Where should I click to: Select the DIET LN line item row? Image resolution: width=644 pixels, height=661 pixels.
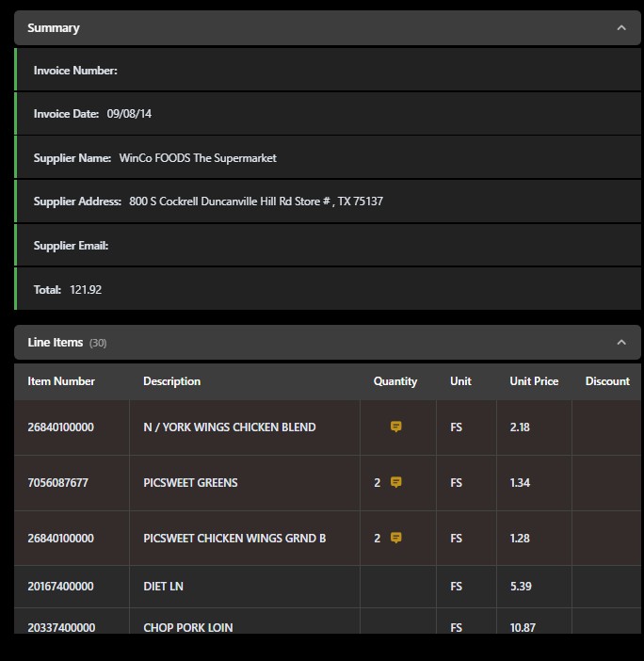(328, 587)
